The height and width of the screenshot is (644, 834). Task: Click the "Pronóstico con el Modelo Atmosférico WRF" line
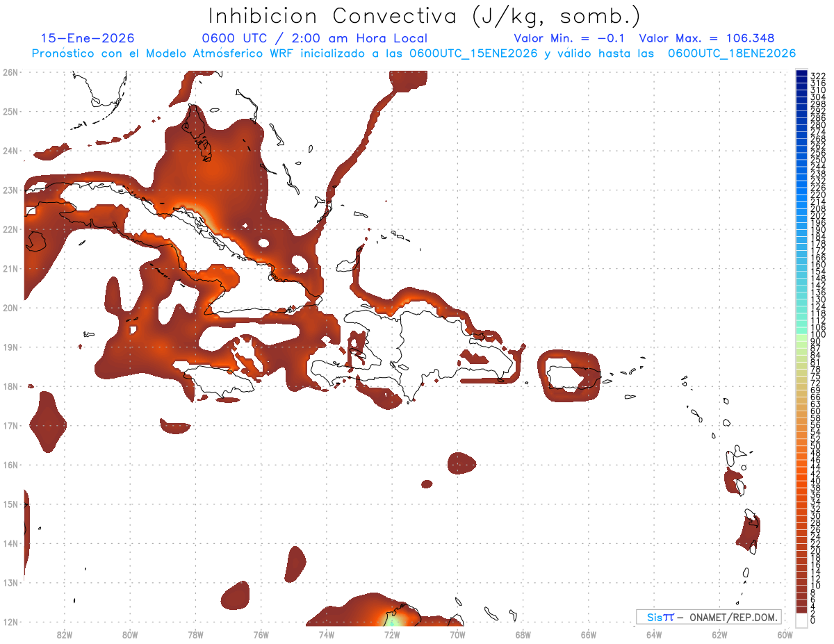click(x=414, y=53)
